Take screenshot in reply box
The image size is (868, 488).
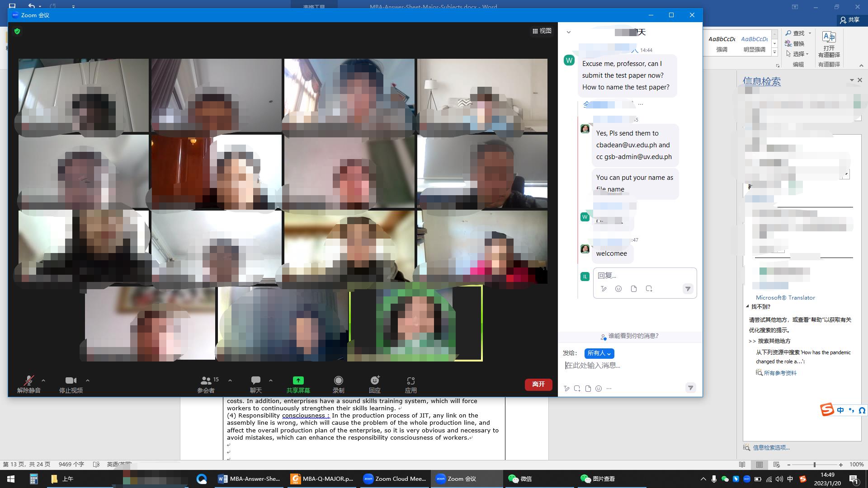(x=649, y=289)
